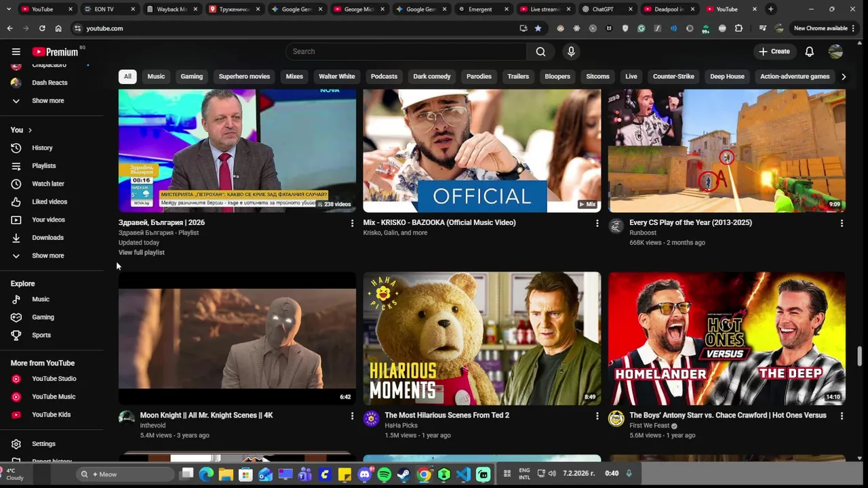The width and height of the screenshot is (868, 488).
Task: Open Music under Explore
Action: [41, 299]
